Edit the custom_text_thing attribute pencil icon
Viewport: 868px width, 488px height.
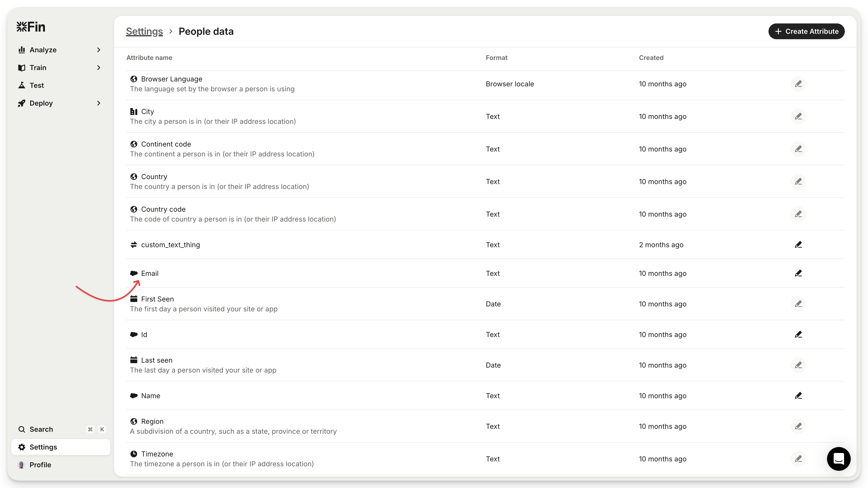click(x=798, y=245)
